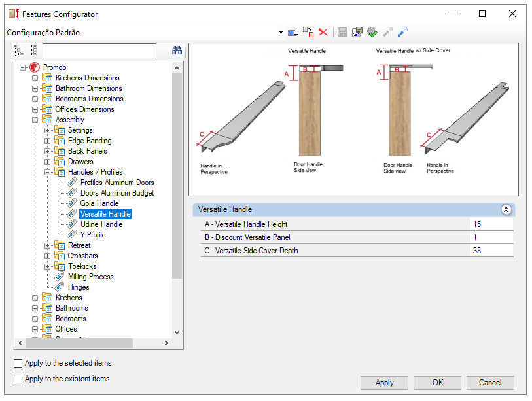Expand the Bathroom Dimensions node

tap(35, 88)
